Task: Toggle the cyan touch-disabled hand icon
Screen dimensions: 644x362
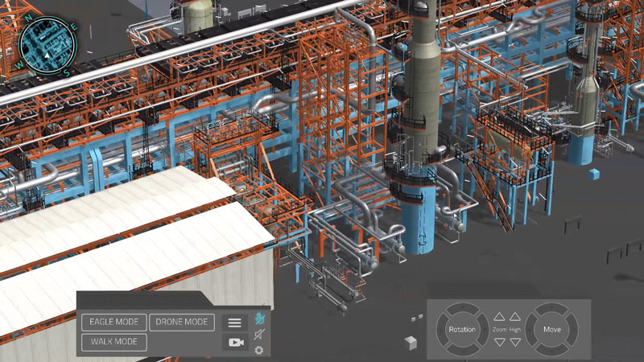Action: tap(259, 319)
